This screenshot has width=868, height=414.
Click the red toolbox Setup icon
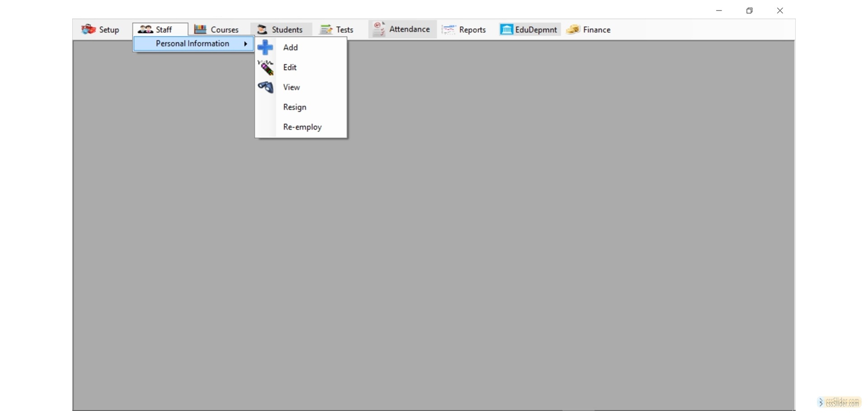pyautogui.click(x=88, y=29)
